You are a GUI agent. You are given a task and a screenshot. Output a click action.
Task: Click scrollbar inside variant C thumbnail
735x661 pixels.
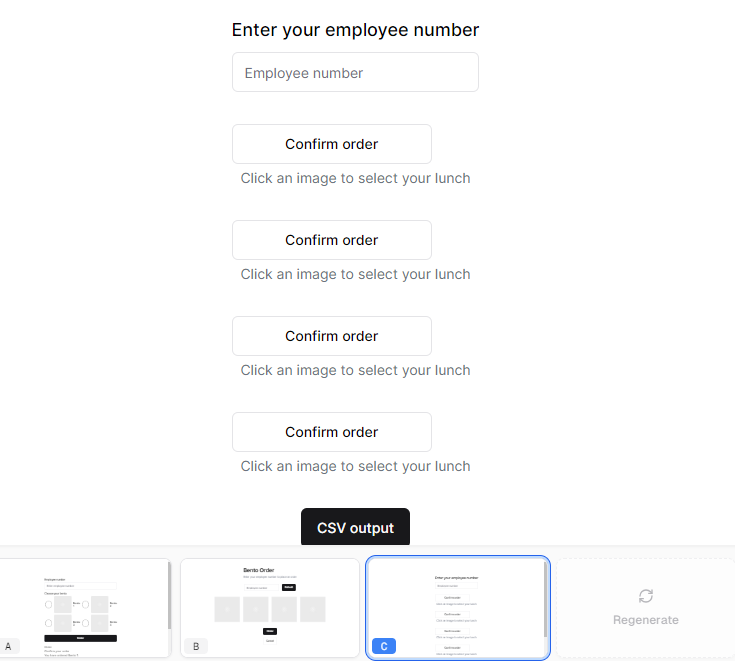pyautogui.click(x=545, y=599)
